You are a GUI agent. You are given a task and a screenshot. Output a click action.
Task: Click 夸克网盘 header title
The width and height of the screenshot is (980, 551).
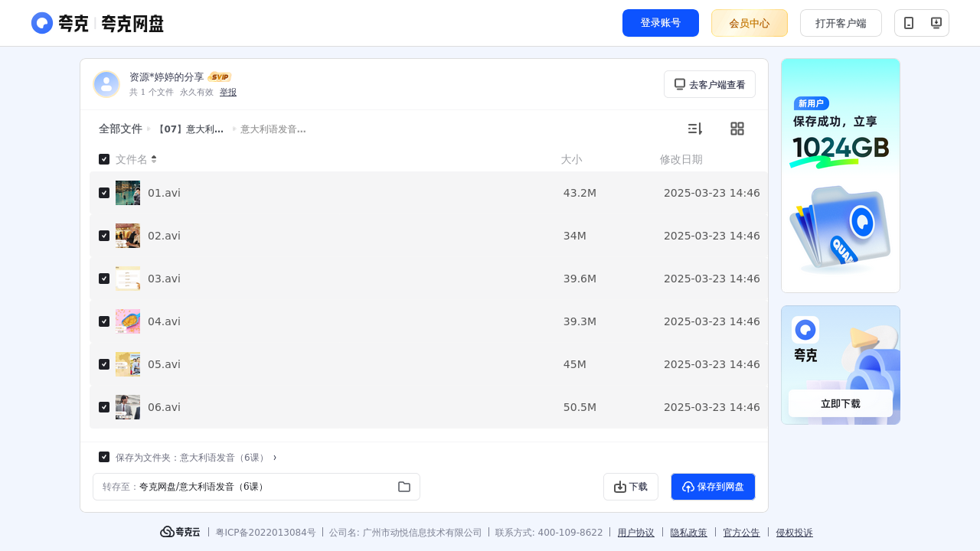132,24
